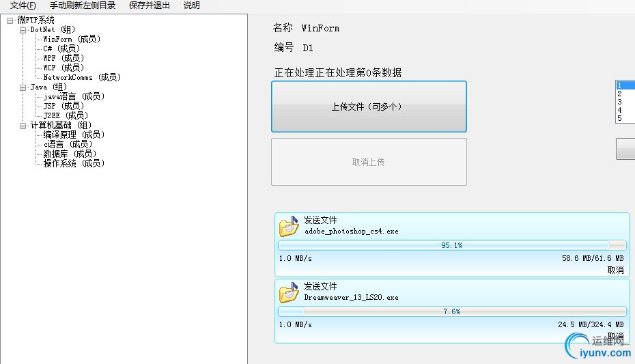Select NetworkComms (成员) tree node
635x364 pixels.
click(82, 78)
